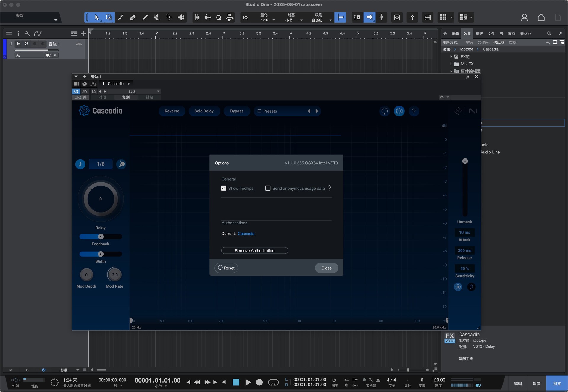
Task: Click the Width slider handle
Action: pos(101,254)
